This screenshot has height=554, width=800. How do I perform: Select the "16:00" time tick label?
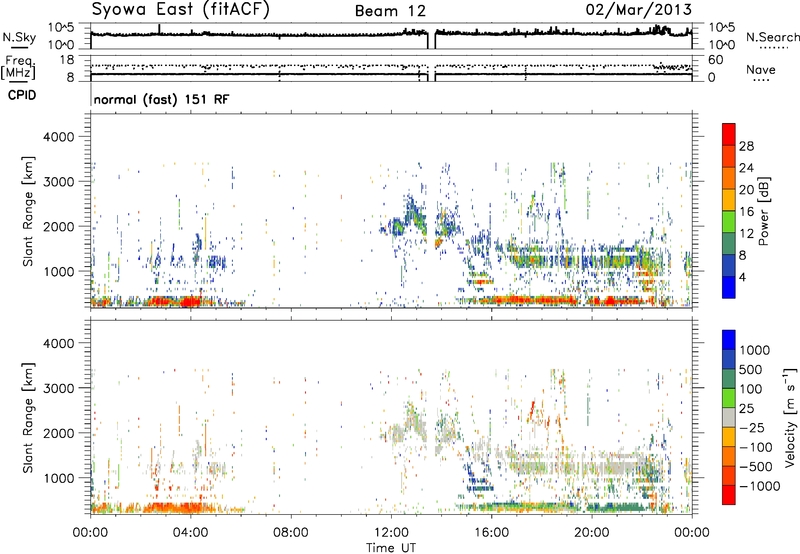(x=491, y=533)
